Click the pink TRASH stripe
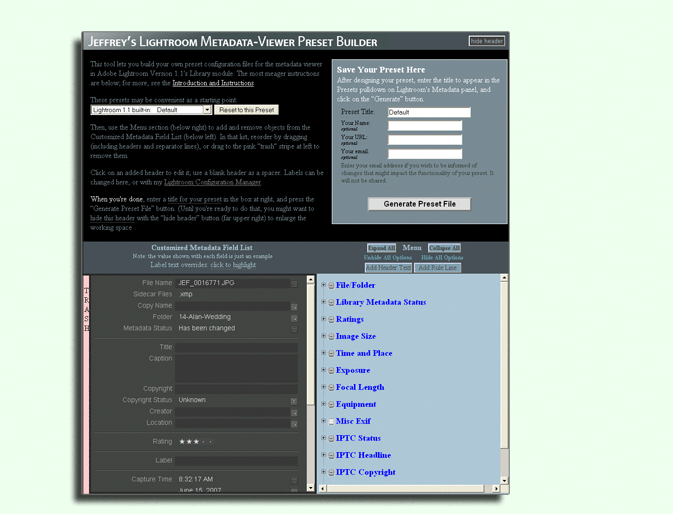 pos(86,384)
